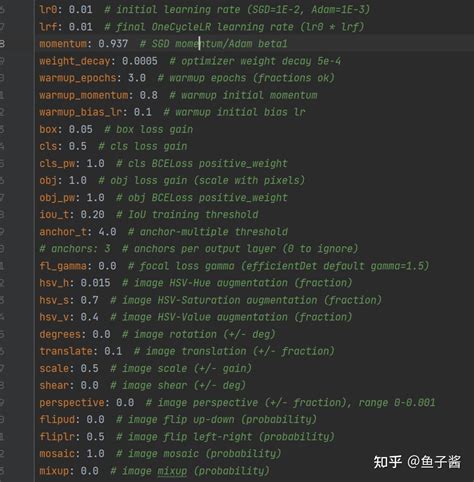Click the fl_gamma value 0.0
The height and width of the screenshot is (482, 474).
point(107,266)
